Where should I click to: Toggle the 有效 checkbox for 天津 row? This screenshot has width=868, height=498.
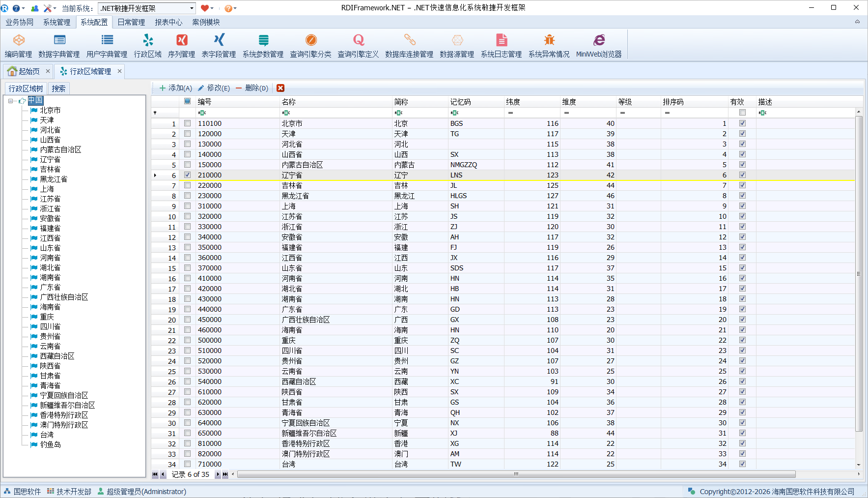point(742,134)
